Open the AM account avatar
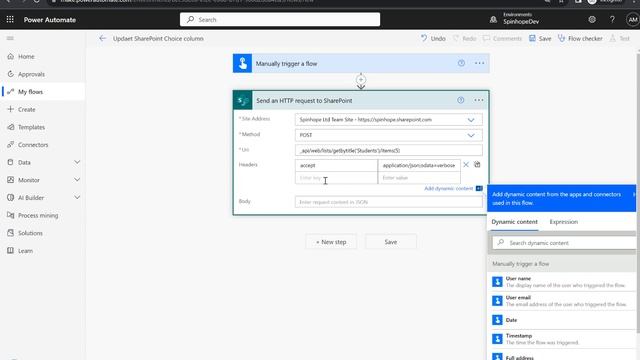The width and height of the screenshot is (640, 360). coord(633,20)
